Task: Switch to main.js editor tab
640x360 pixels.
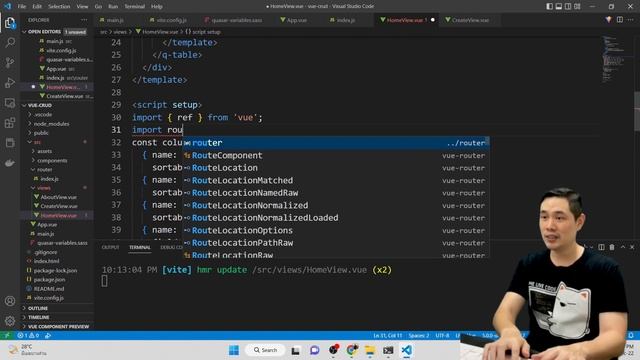Action: (115, 20)
